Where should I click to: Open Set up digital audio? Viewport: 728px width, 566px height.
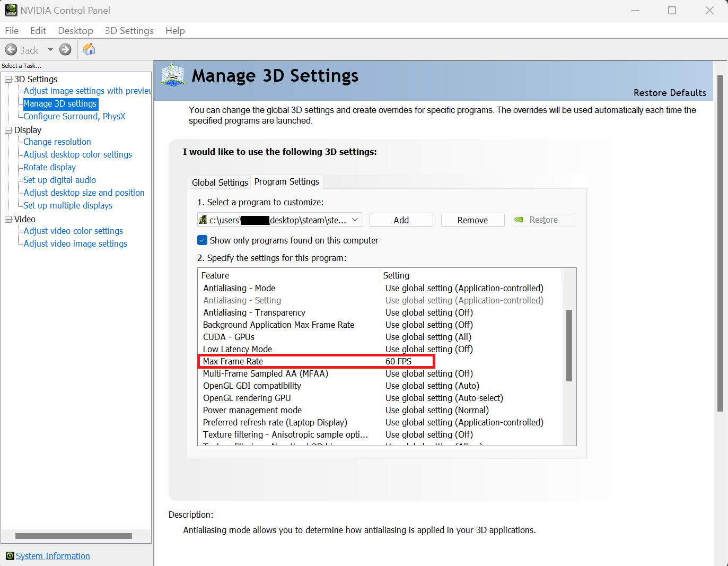[60, 180]
